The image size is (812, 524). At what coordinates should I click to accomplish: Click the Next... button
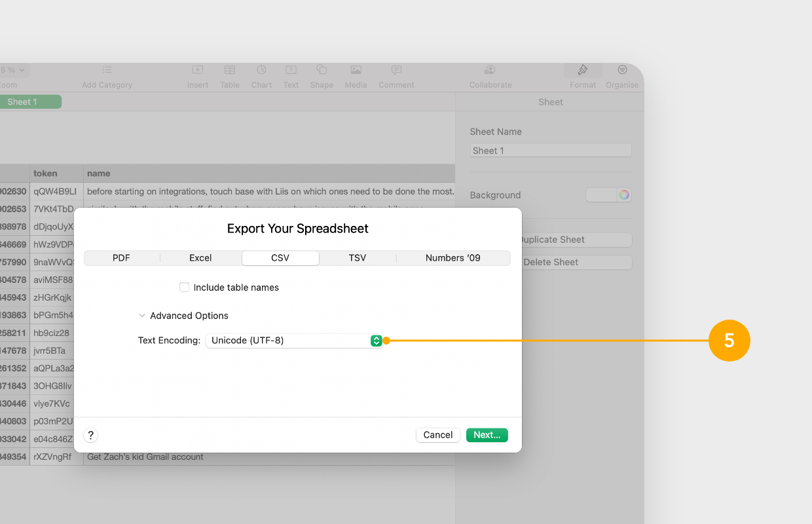click(x=487, y=435)
